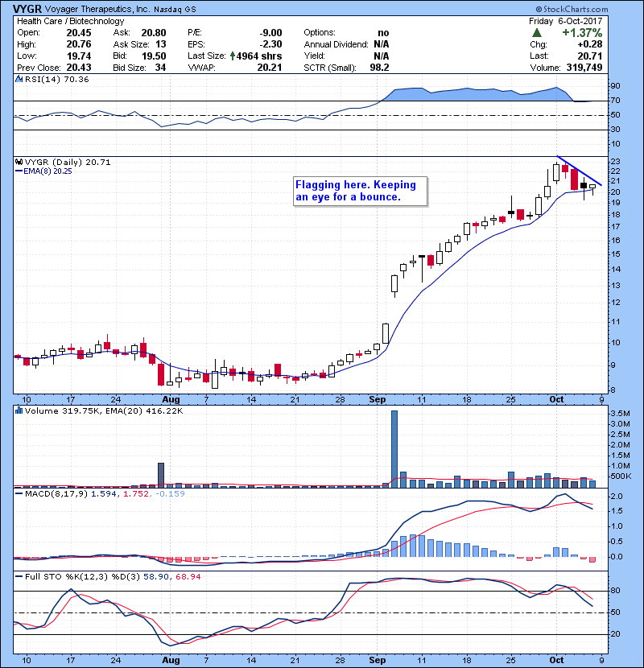Screen dimensions: 644x668
Task: Click the 80 level on stochastic axis
Action: [615, 591]
